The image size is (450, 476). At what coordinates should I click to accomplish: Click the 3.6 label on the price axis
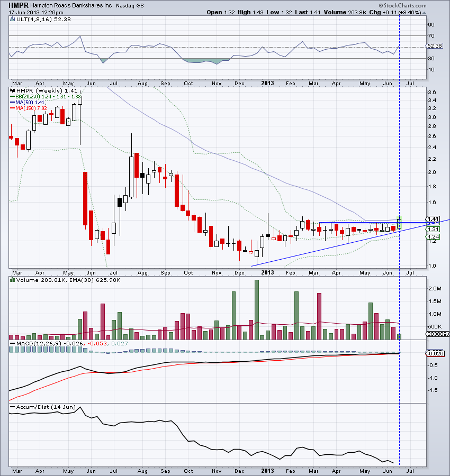[x=432, y=92]
